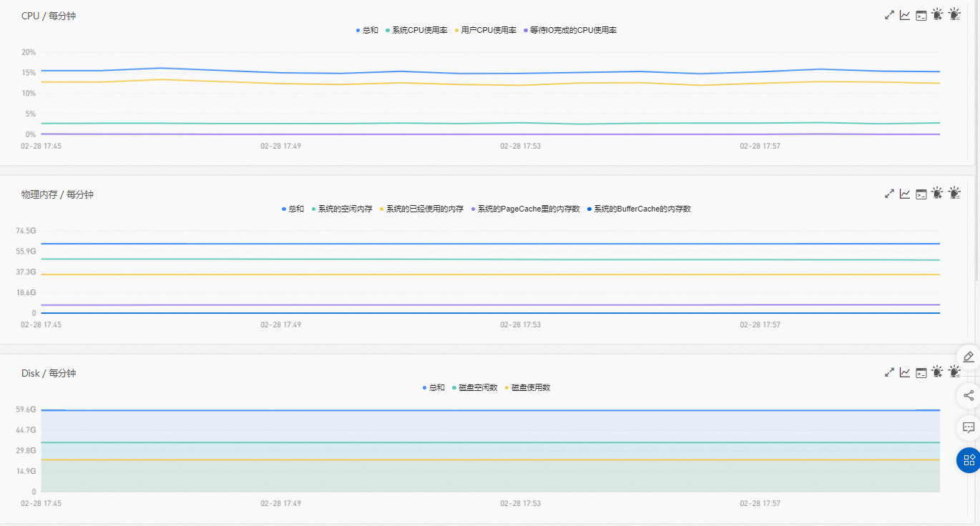
Task: Open terminal console icon in CPU panel
Action: pyautogui.click(x=921, y=15)
